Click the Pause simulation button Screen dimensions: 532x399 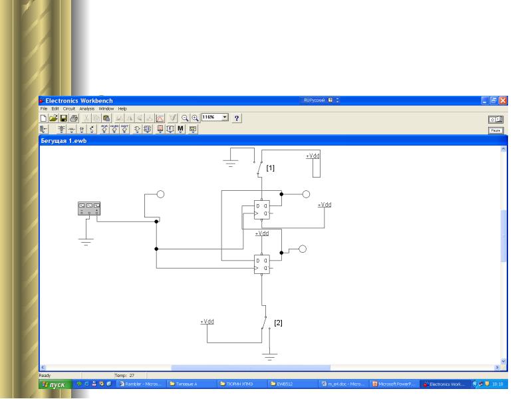point(495,130)
